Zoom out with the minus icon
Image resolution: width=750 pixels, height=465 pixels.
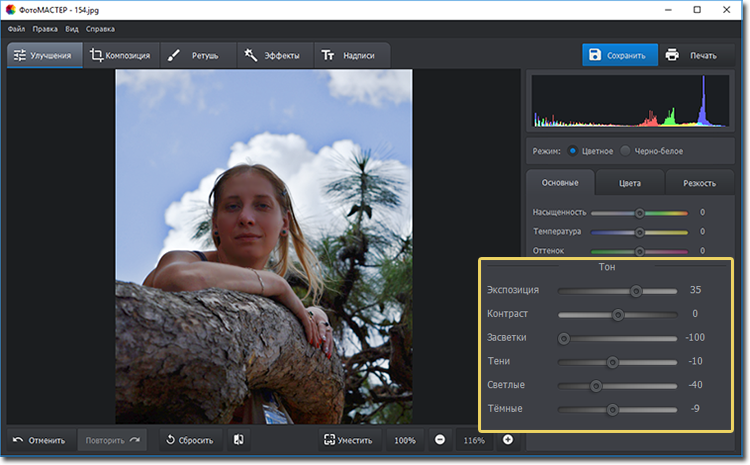click(440, 440)
